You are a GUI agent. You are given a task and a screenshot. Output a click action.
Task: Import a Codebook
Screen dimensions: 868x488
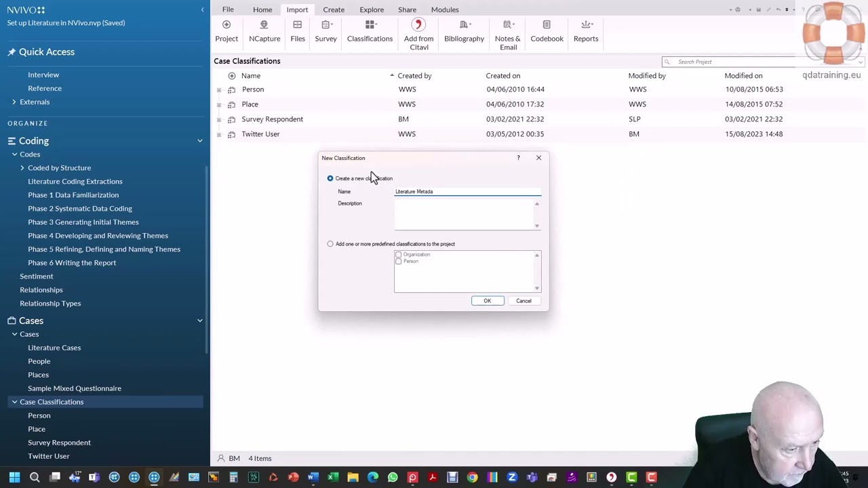547,31
